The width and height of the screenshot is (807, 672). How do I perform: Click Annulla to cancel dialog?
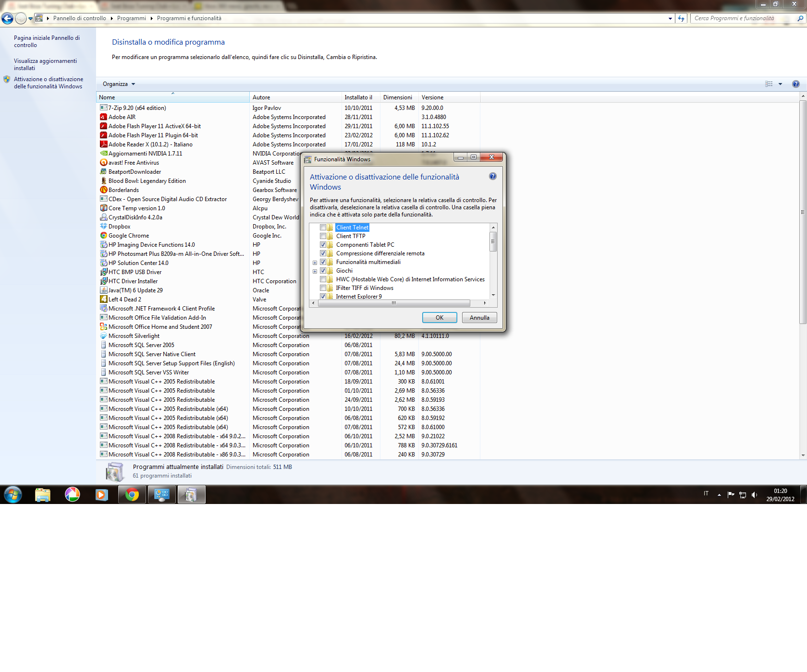[x=479, y=318]
